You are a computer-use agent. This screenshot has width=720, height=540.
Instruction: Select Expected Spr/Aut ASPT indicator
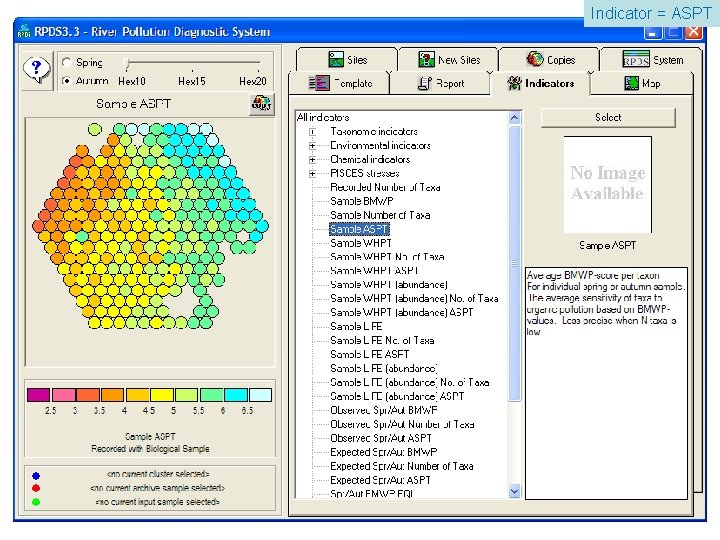(380, 480)
